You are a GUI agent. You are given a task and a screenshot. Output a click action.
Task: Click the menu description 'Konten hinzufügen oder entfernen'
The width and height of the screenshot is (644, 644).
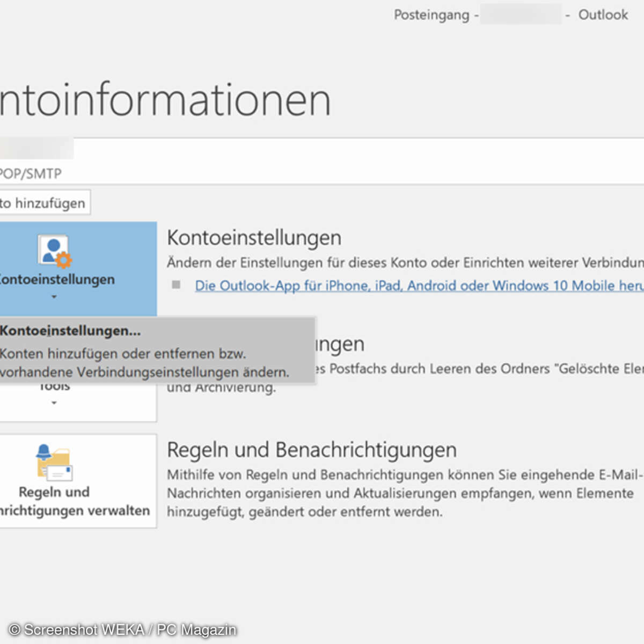pos(123,354)
